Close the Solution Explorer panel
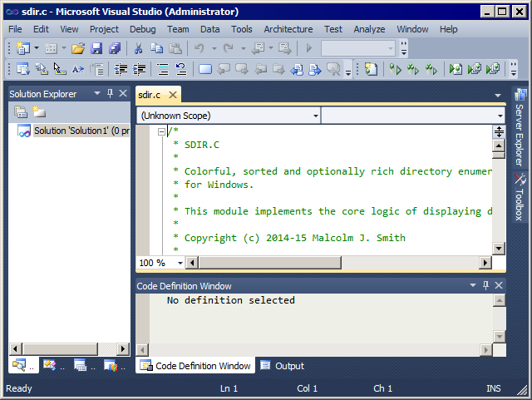 click(123, 93)
